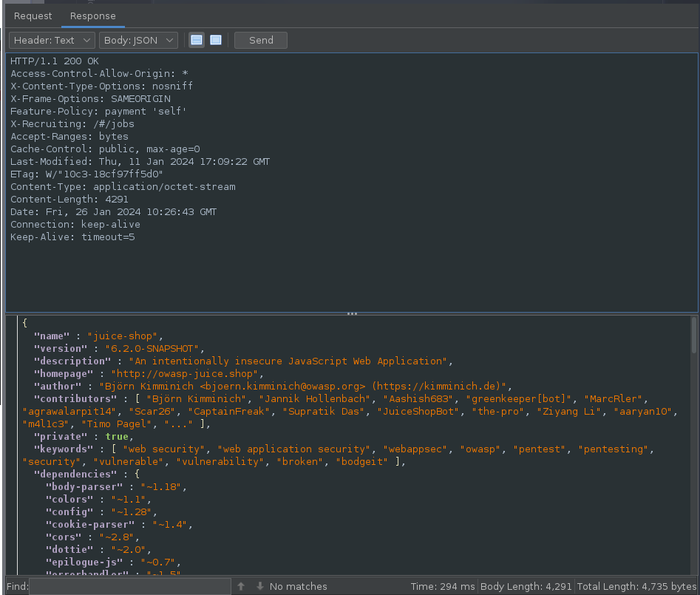This screenshot has width=700, height=595.
Task: Click the "dottie" dependency entry
Action: [x=98, y=549]
